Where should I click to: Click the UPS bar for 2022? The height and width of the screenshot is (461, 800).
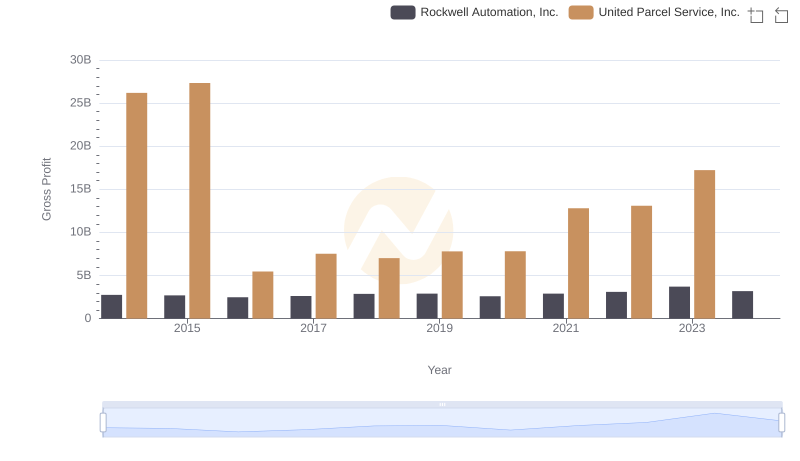pyautogui.click(x=641, y=262)
